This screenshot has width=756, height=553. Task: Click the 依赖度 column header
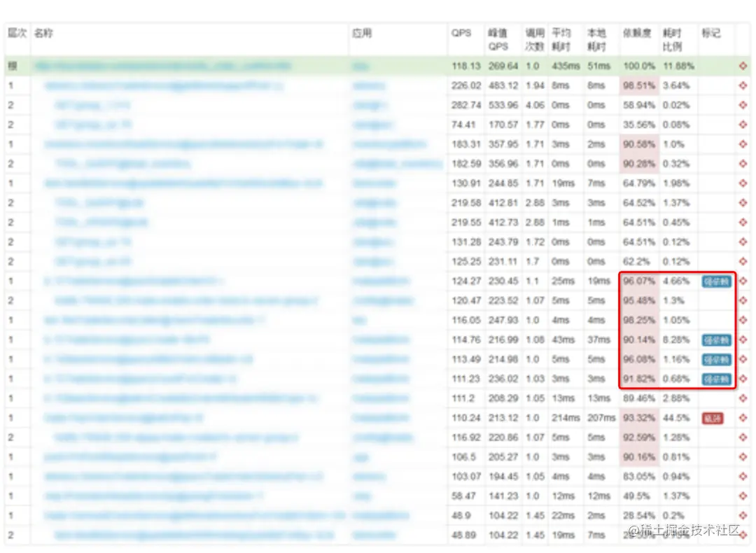tap(637, 34)
